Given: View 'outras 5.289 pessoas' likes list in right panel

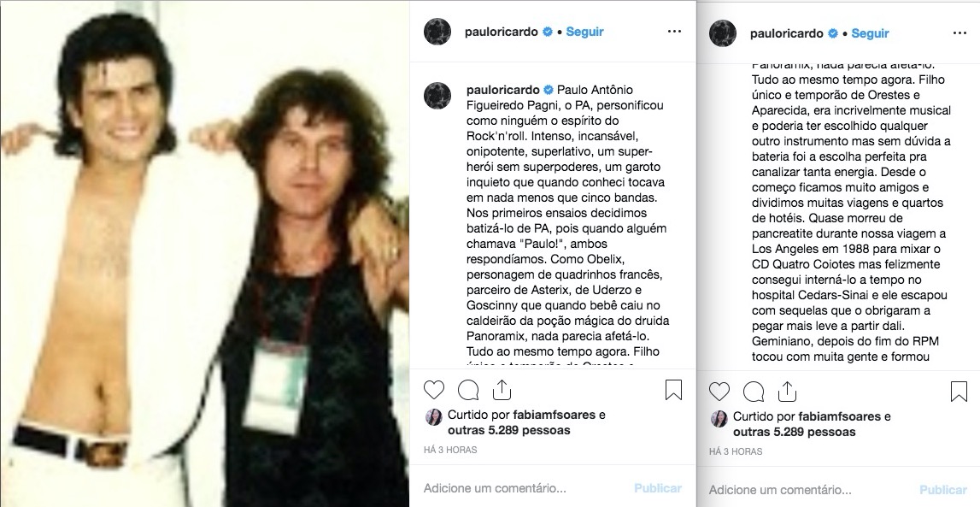Looking at the screenshot, I should pyautogui.click(x=795, y=432).
